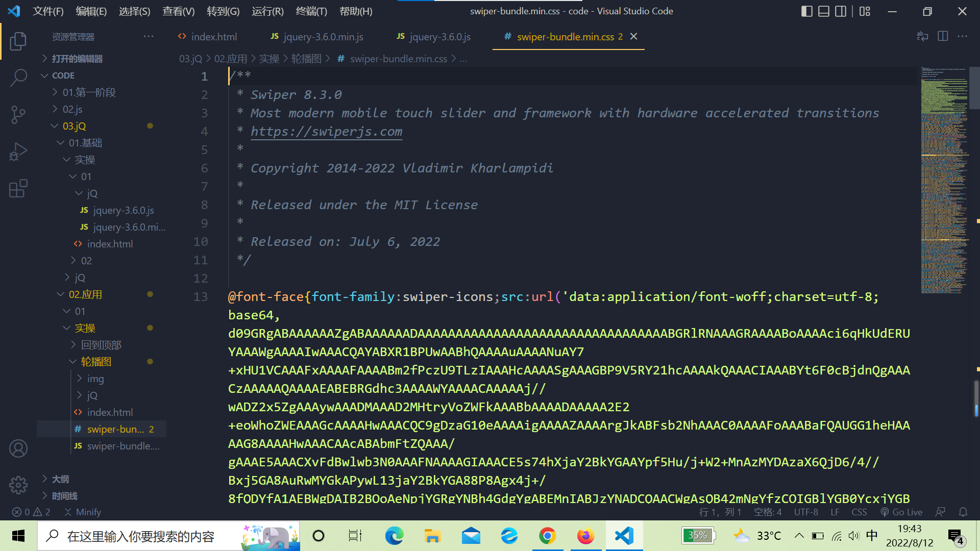This screenshot has height=551, width=980.
Task: Switch to the jquery-3.6.0.min.js tab
Action: click(x=316, y=36)
